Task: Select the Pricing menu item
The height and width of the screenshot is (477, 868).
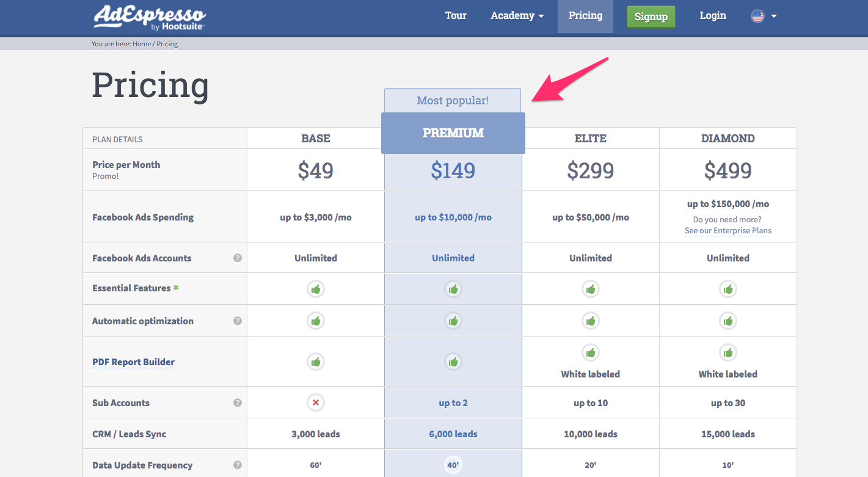Action: (x=585, y=16)
